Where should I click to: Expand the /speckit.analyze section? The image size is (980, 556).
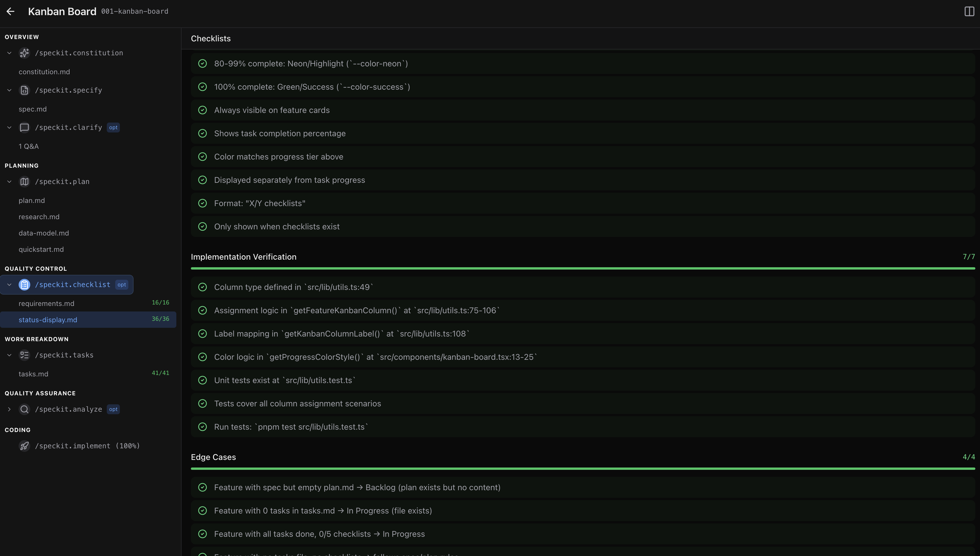point(9,409)
